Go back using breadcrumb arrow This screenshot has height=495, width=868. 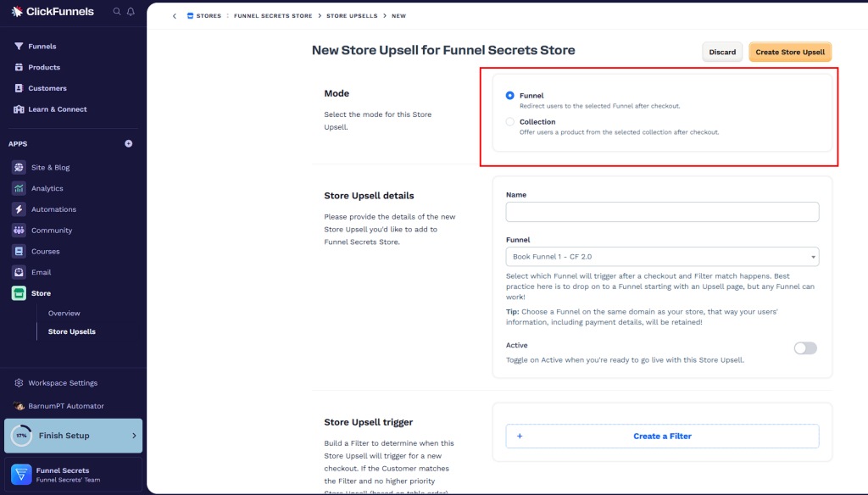click(175, 16)
